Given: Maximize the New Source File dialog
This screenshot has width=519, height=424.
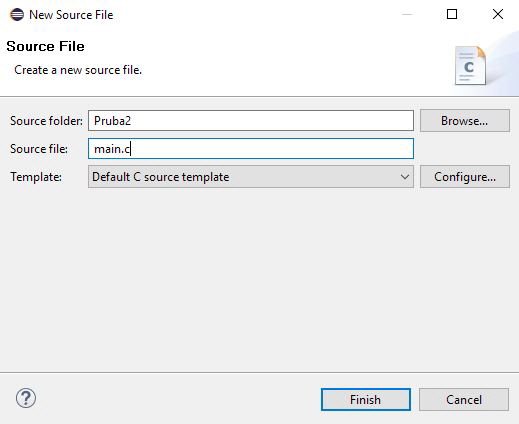Looking at the screenshot, I should coord(452,14).
